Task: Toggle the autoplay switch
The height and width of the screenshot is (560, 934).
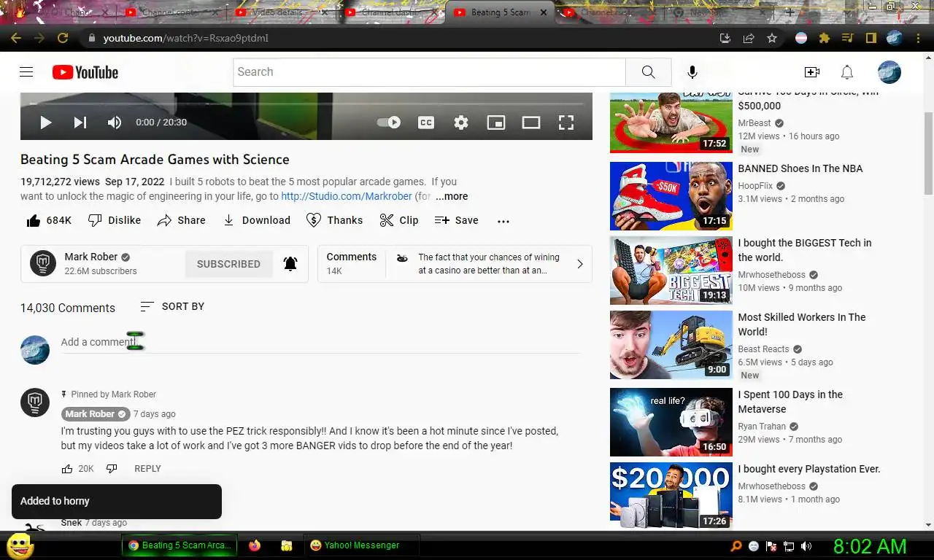Action: click(x=389, y=122)
